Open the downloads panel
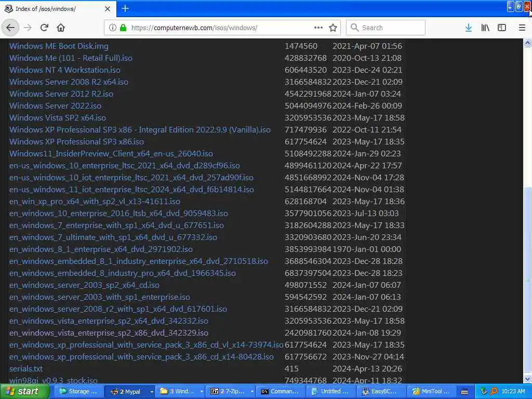Viewport: 532px width, 399px height. [469, 28]
